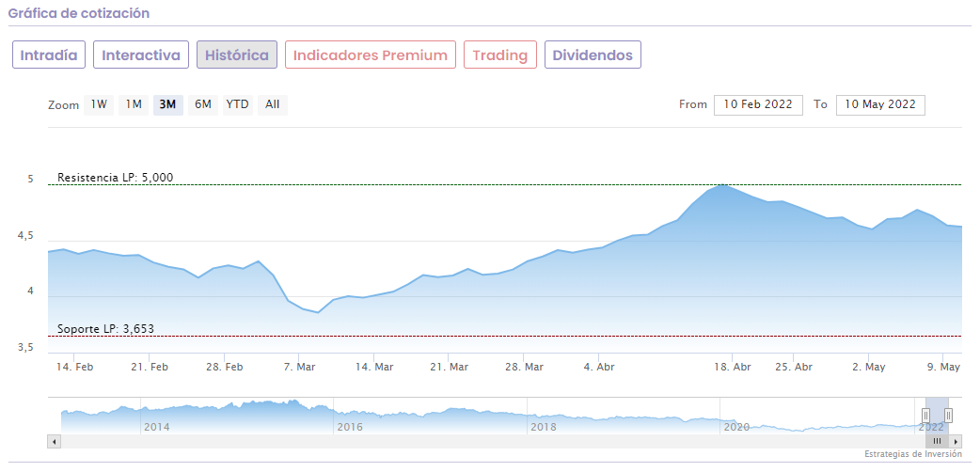Zoom chart to YTD
Image resolution: width=980 pixels, height=472 pixels.
pos(238,104)
